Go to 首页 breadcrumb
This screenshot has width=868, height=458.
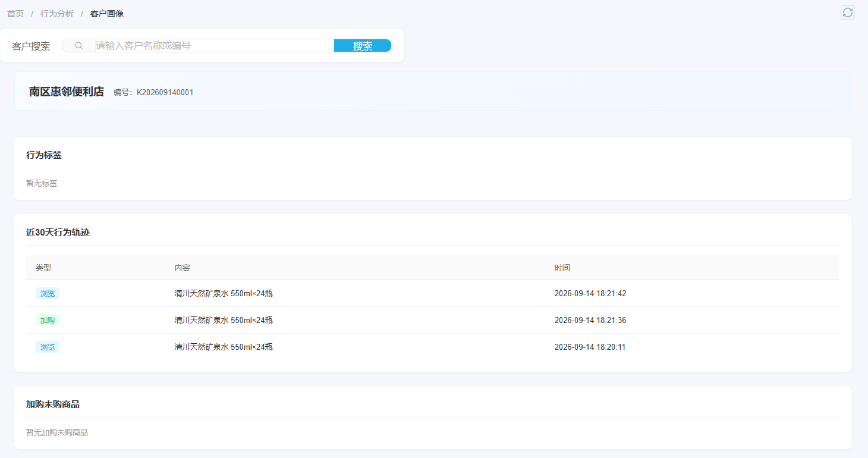click(15, 14)
